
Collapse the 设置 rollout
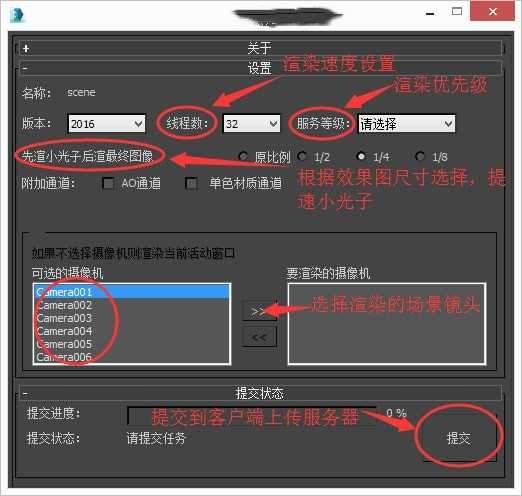coord(261,68)
